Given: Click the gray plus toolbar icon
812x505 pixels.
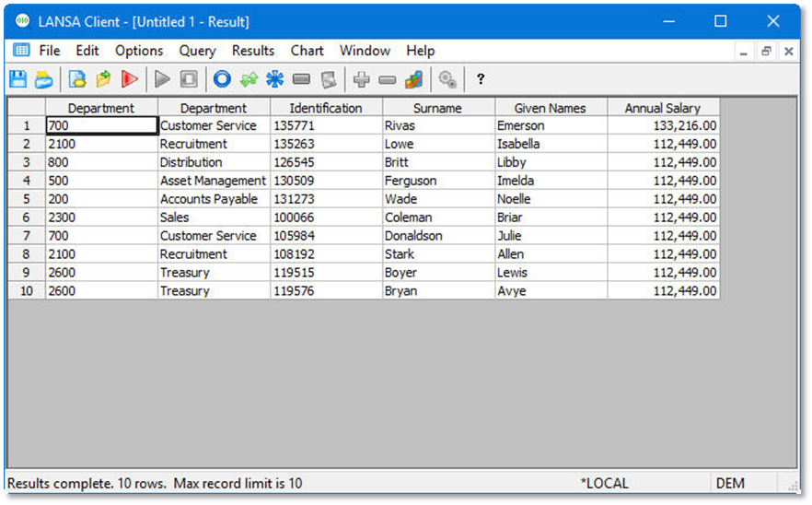Looking at the screenshot, I should tap(361, 80).
